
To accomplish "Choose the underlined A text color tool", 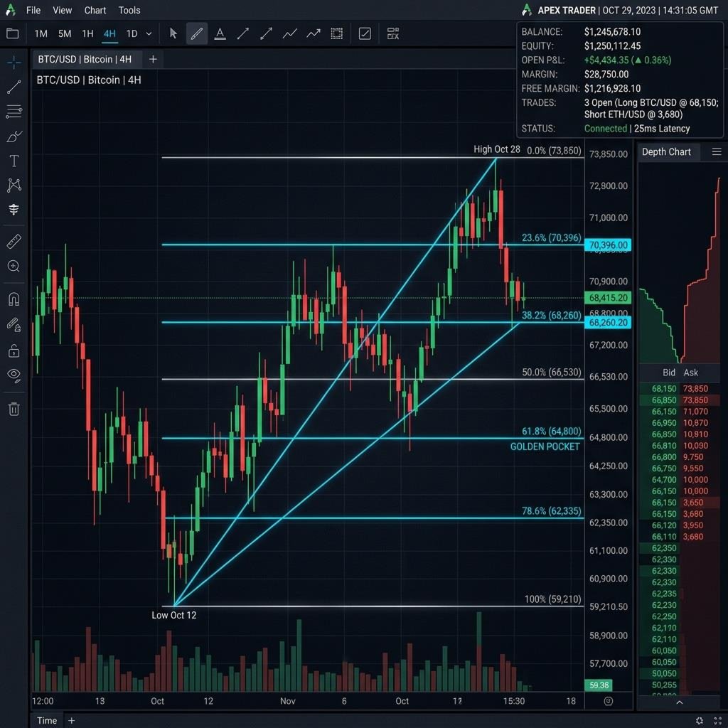I will coord(220,33).
